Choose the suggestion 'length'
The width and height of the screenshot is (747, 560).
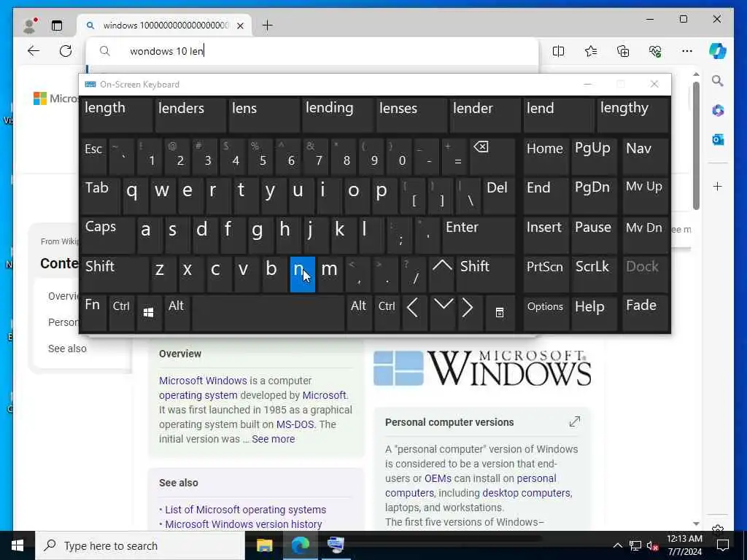point(116,114)
